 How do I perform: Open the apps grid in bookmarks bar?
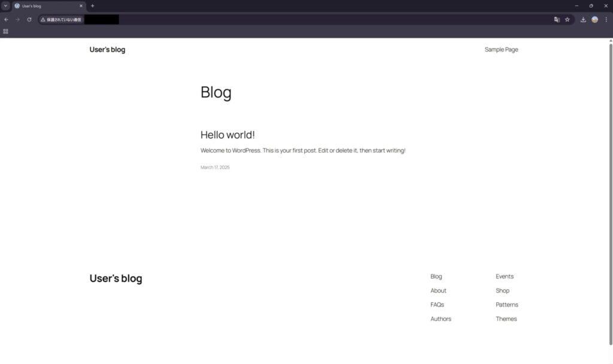tap(6, 31)
